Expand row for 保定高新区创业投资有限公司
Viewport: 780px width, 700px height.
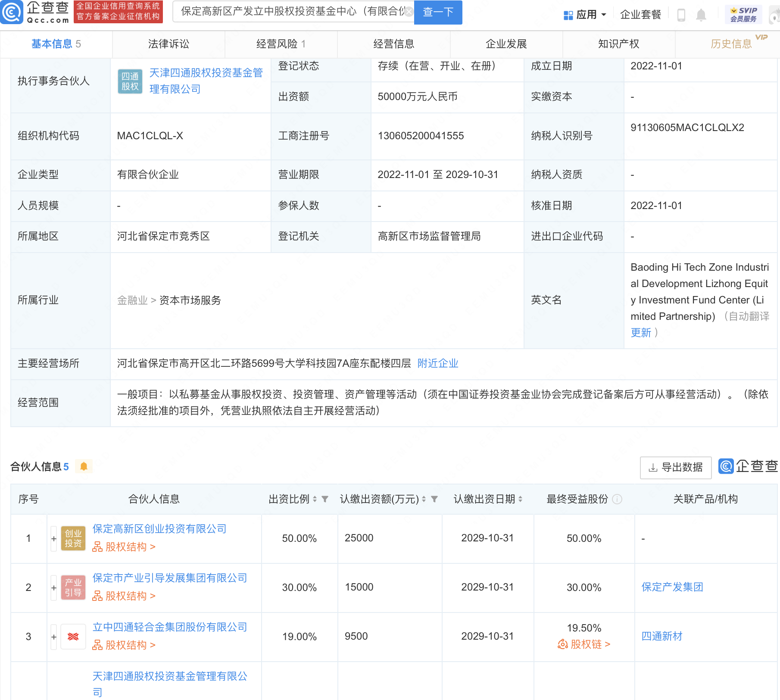click(x=54, y=538)
